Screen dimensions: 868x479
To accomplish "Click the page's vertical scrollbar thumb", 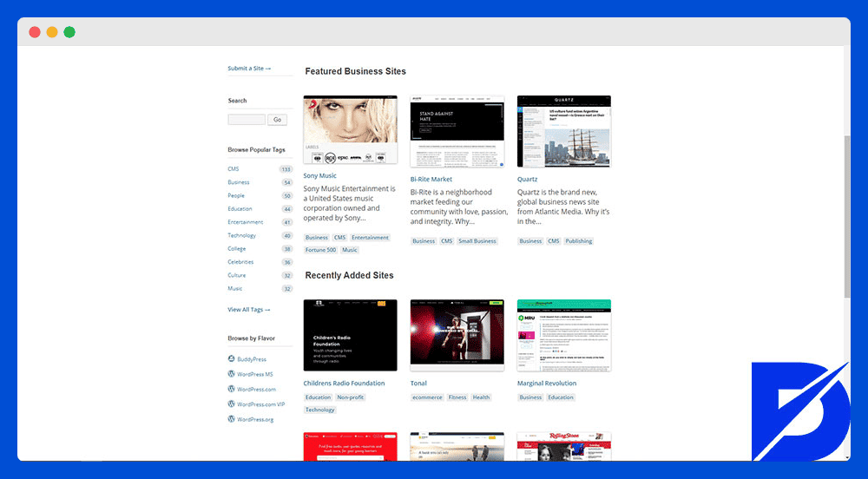I will (x=847, y=216).
